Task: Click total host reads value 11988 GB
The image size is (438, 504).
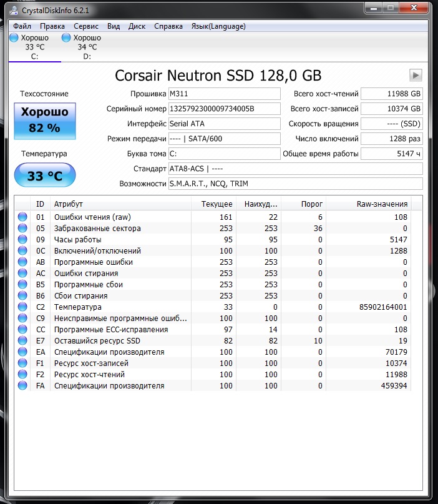Action: tap(391, 94)
